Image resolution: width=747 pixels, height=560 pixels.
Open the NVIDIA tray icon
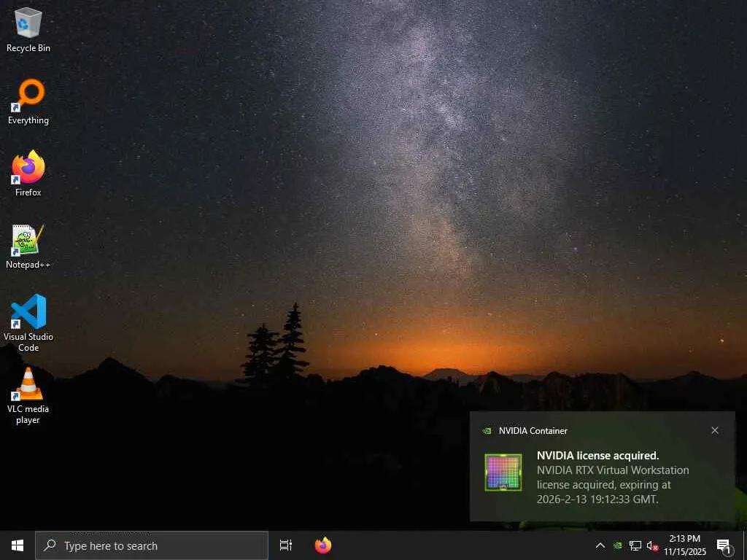click(617, 545)
